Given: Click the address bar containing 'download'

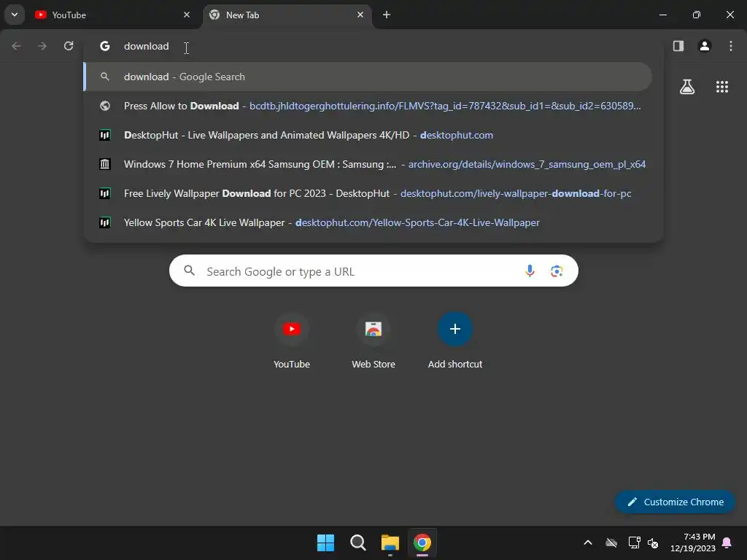Looking at the screenshot, I should (373, 46).
